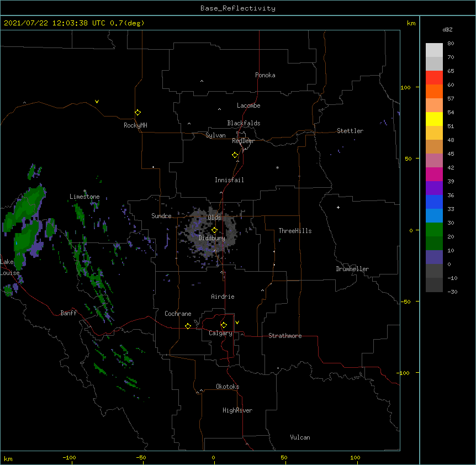Click the 0 tick label on the bottom axis

tap(213, 457)
